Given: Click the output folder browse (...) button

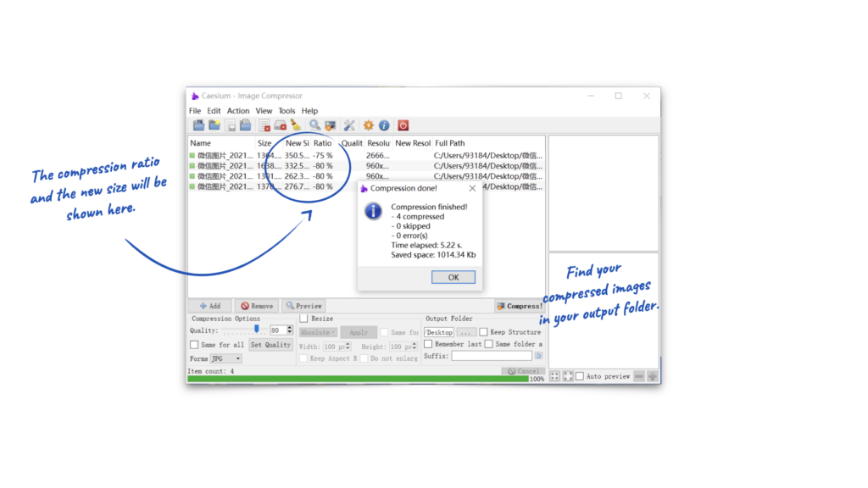Looking at the screenshot, I should (466, 332).
